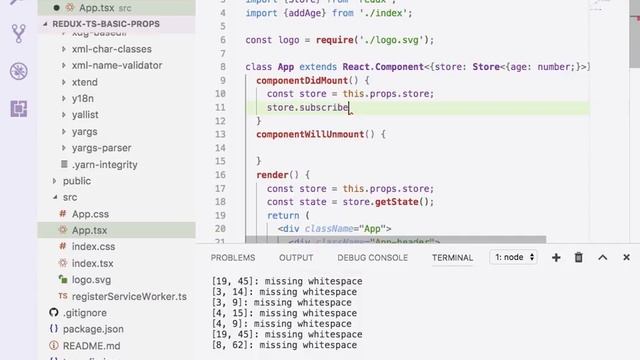Expand the yallist folder arrow
640x360 pixels.
pyautogui.click(x=64, y=115)
